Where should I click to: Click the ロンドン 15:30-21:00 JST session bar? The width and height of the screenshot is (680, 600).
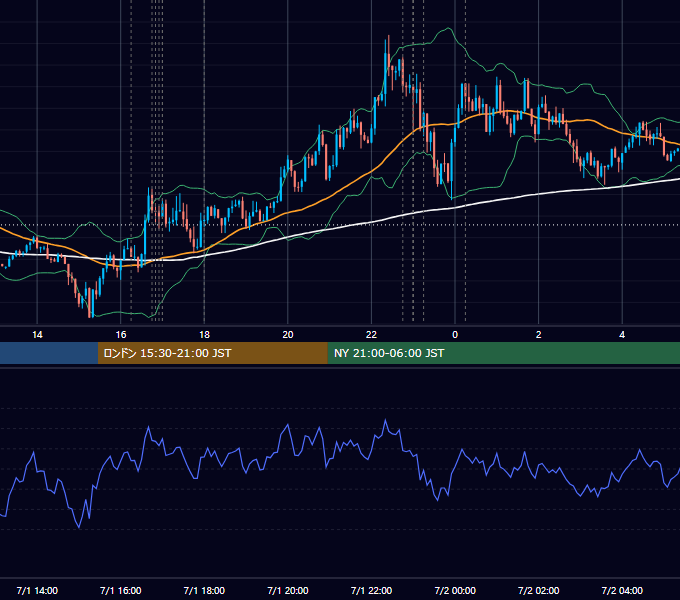click(212, 353)
